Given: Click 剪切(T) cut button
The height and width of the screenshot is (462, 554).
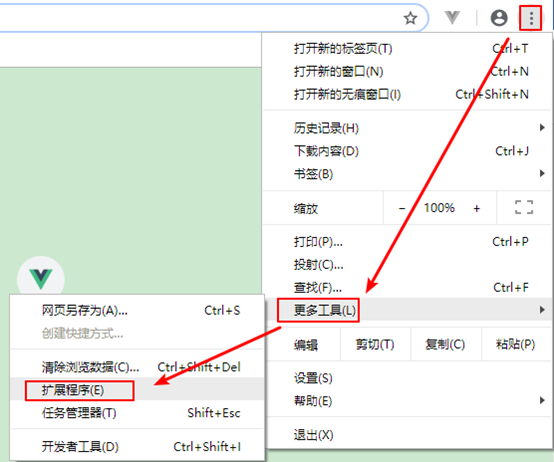Looking at the screenshot, I should [x=375, y=344].
